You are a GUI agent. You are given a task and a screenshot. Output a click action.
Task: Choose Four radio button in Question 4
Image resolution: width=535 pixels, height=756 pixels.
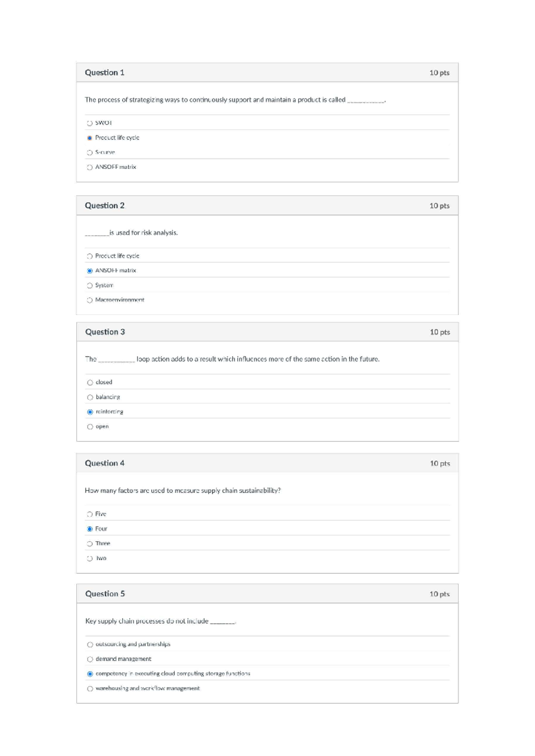point(90,529)
